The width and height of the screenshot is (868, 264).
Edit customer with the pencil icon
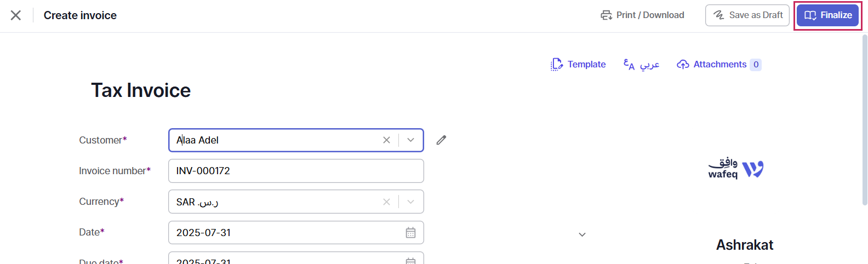tap(441, 140)
